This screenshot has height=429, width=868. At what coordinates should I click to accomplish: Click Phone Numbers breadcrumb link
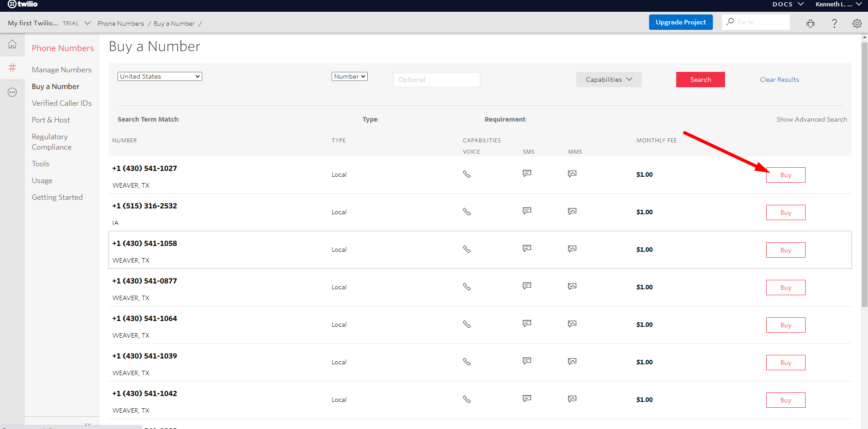121,24
